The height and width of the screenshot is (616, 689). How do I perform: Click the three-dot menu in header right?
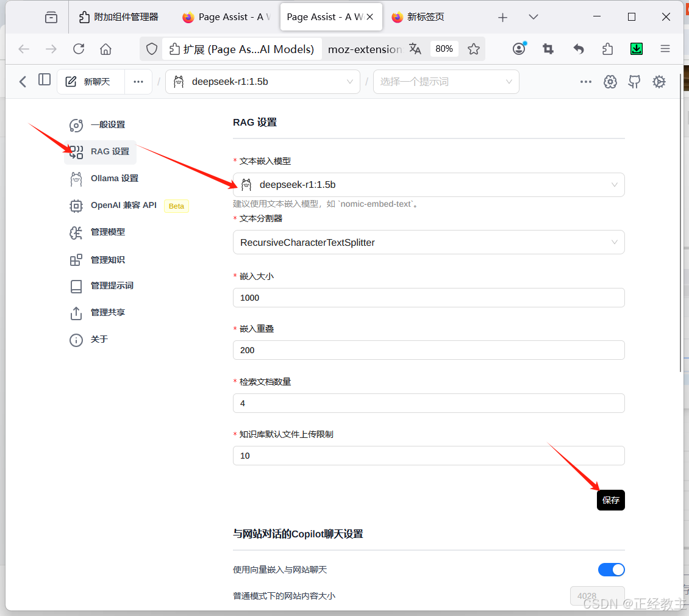(586, 82)
